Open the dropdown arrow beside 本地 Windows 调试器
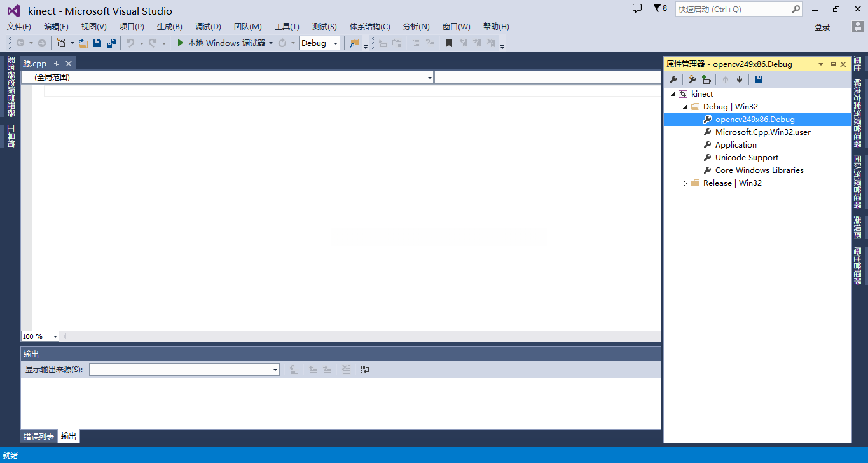The image size is (868, 463). click(271, 43)
